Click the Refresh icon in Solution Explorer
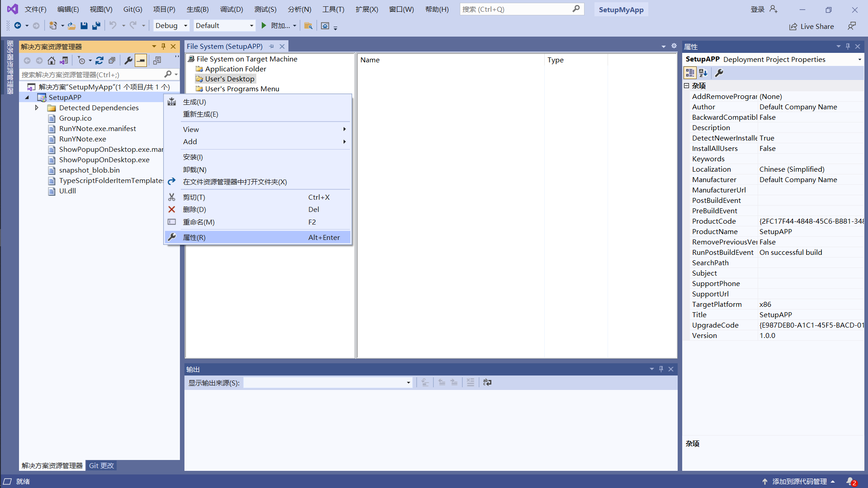This screenshot has height=488, width=868. point(99,61)
